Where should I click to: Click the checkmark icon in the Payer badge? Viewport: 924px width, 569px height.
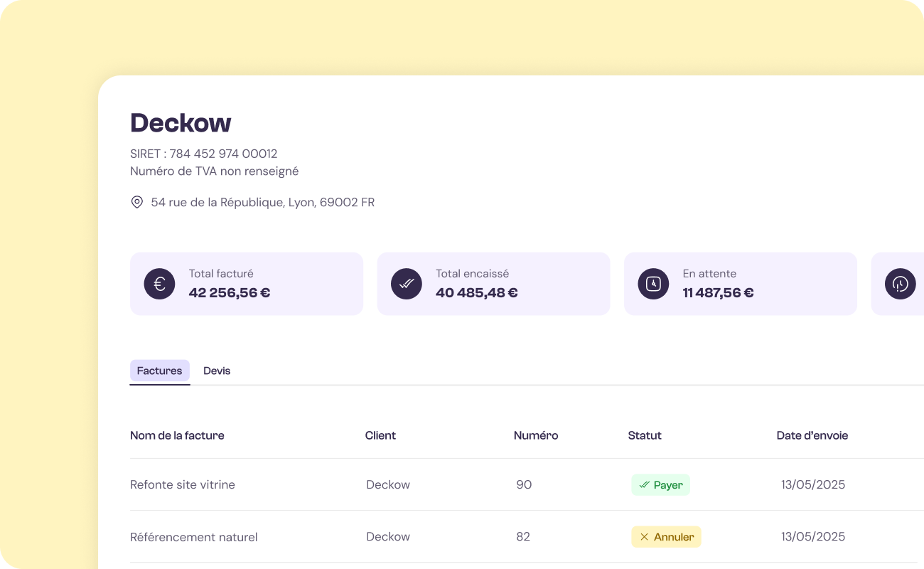[x=644, y=485]
